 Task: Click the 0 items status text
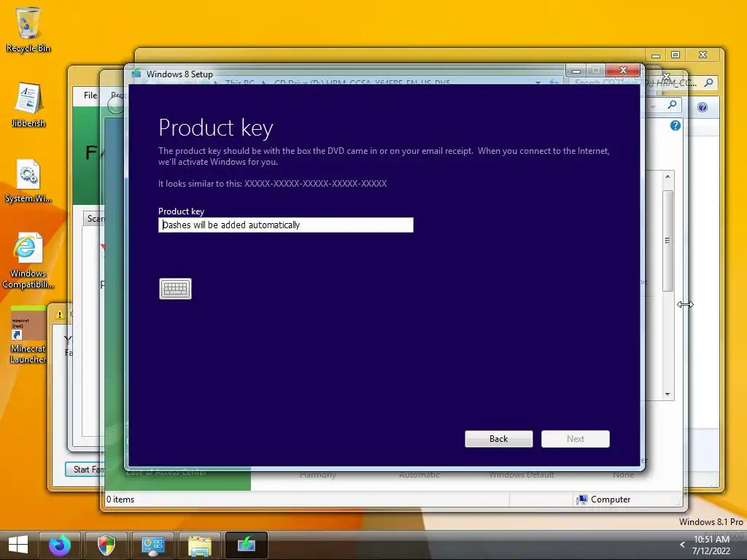(120, 499)
